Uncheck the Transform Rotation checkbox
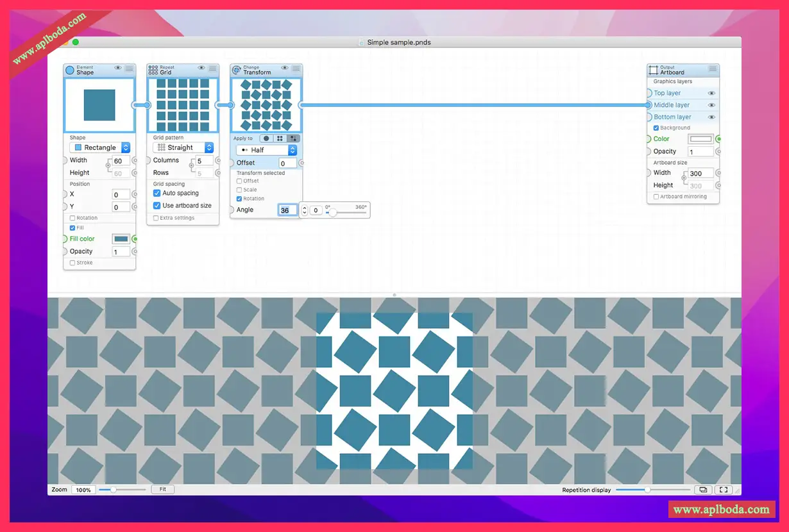789x532 pixels. click(x=239, y=199)
